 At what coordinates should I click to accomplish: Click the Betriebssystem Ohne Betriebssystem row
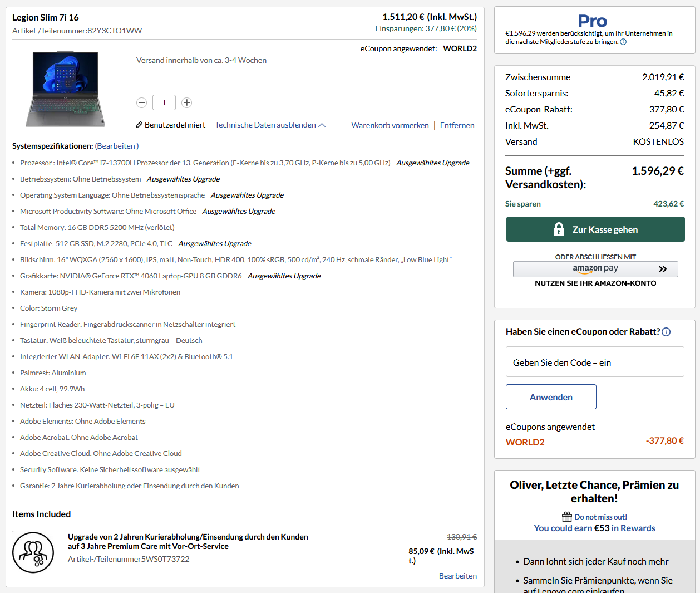tap(120, 179)
